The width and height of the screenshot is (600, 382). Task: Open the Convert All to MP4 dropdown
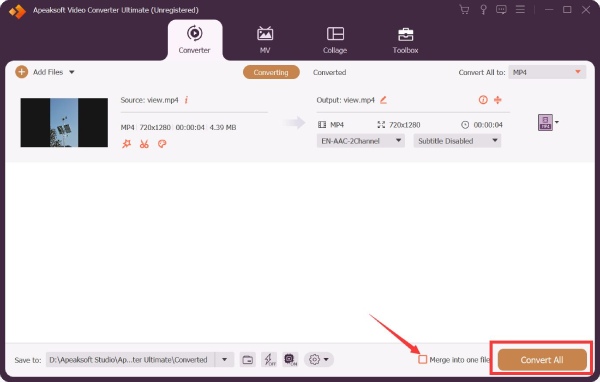click(547, 72)
